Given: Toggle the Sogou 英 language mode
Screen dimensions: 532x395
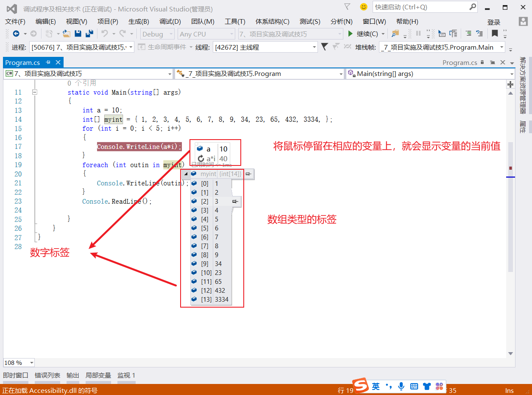Looking at the screenshot, I should 376,386.
